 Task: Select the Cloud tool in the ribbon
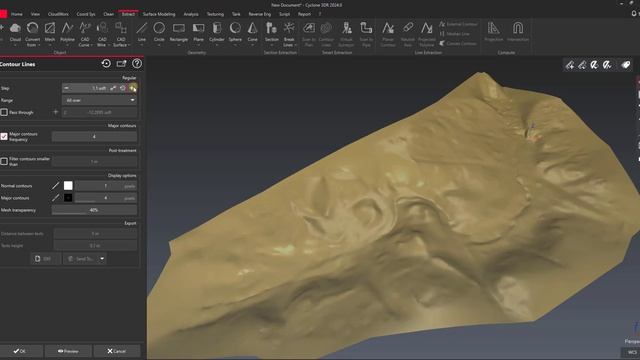(x=15, y=32)
